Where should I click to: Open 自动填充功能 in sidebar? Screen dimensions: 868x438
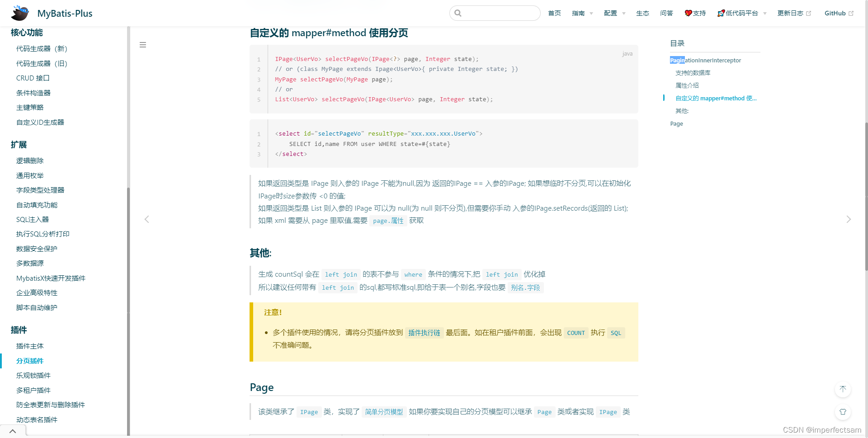pyautogui.click(x=37, y=205)
